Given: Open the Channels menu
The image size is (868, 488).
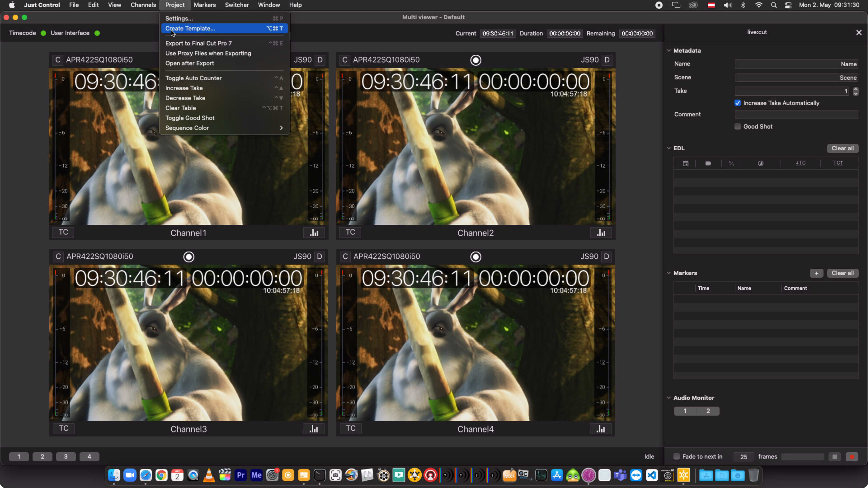Looking at the screenshot, I should 143,5.
